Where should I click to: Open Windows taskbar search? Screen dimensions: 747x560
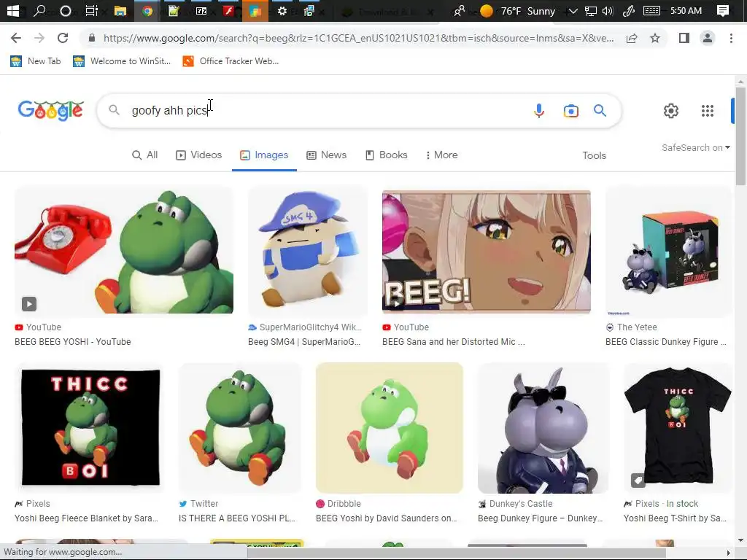pyautogui.click(x=39, y=10)
